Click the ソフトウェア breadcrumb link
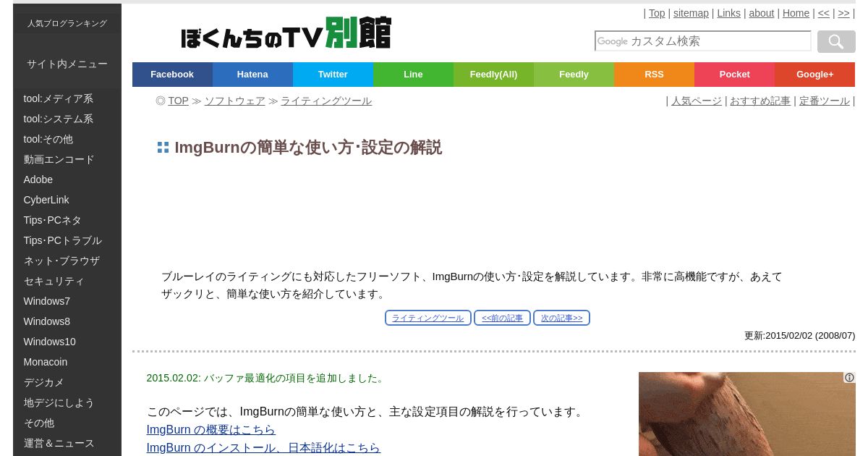Image resolution: width=868 pixels, height=456 pixels. [234, 101]
